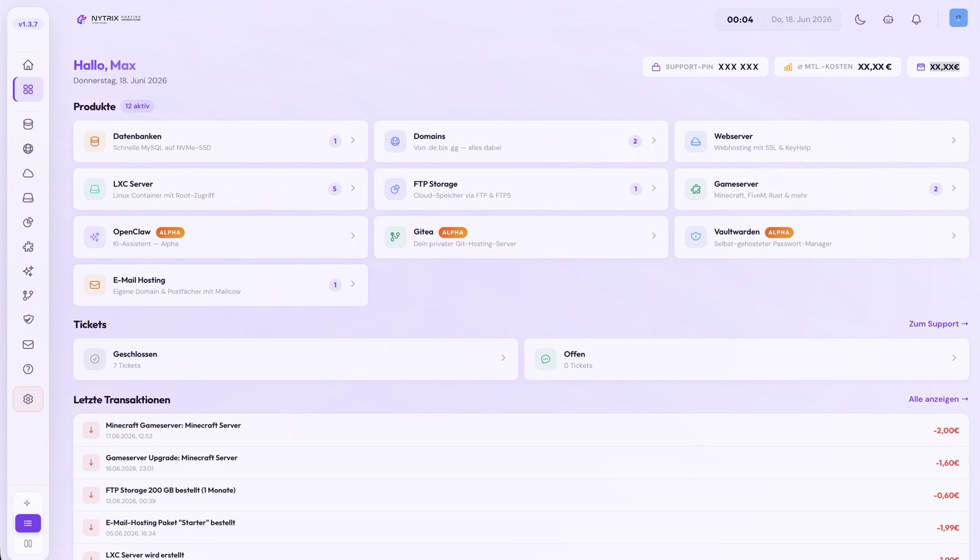
Task: Open the user avatar menu
Action: [959, 18]
